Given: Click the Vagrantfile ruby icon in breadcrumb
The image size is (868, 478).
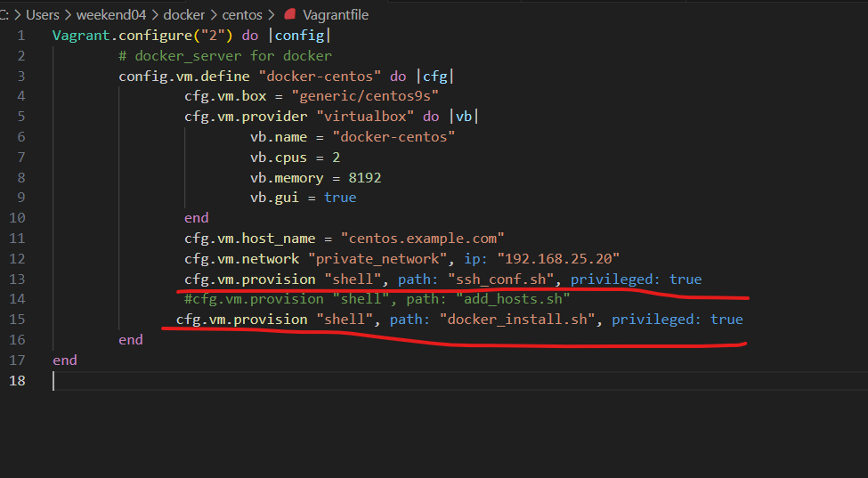Looking at the screenshot, I should coord(289,14).
